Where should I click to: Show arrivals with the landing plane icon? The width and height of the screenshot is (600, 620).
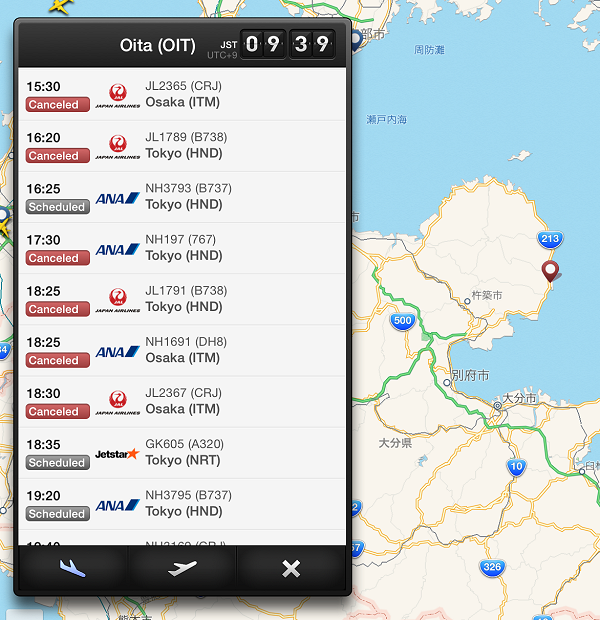click(72, 568)
